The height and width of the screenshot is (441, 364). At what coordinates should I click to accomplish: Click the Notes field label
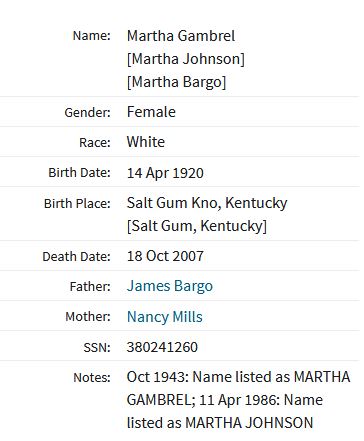coord(92,377)
